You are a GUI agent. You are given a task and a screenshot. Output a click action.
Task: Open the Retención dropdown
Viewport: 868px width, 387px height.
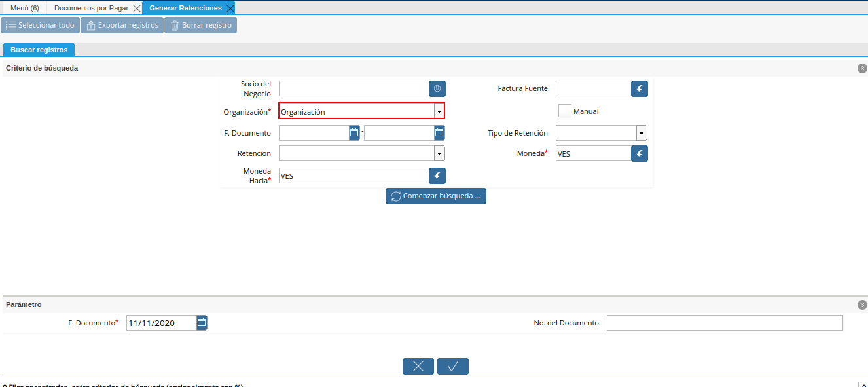(439, 153)
